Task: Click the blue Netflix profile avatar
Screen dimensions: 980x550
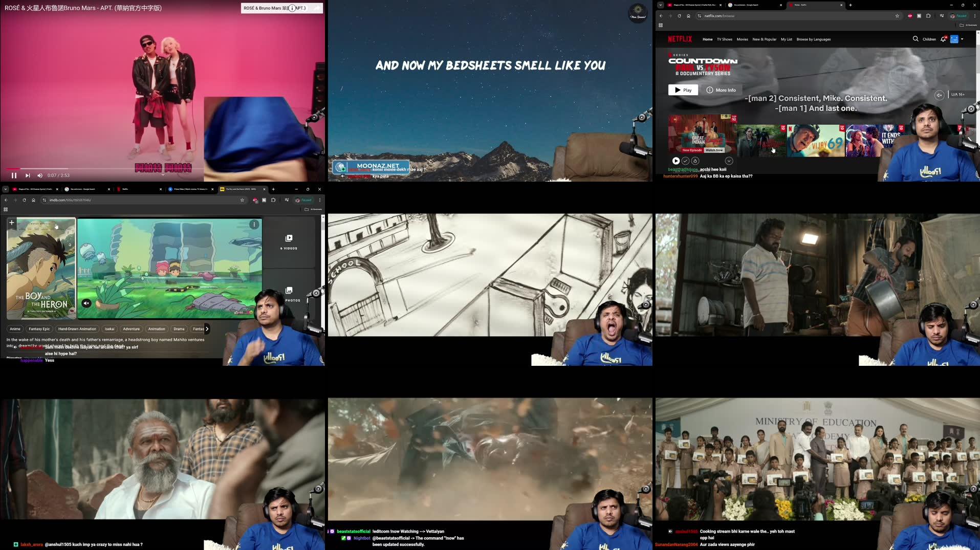Action: pyautogui.click(x=954, y=39)
